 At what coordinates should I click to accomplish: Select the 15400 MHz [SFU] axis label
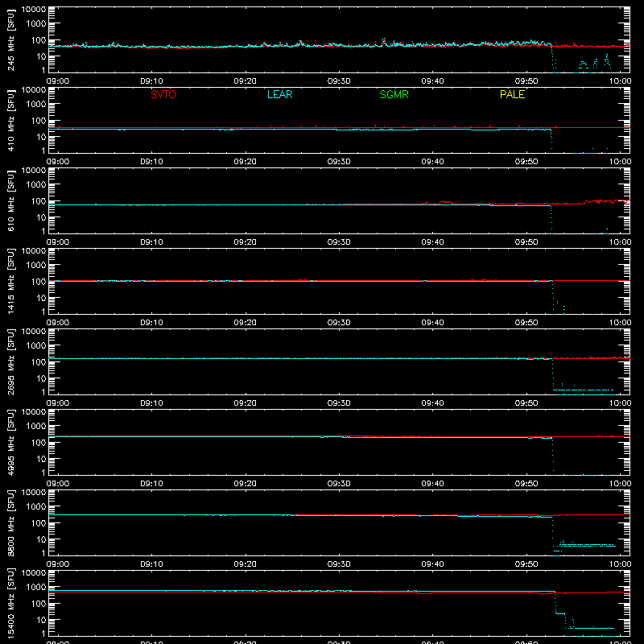coord(11,603)
